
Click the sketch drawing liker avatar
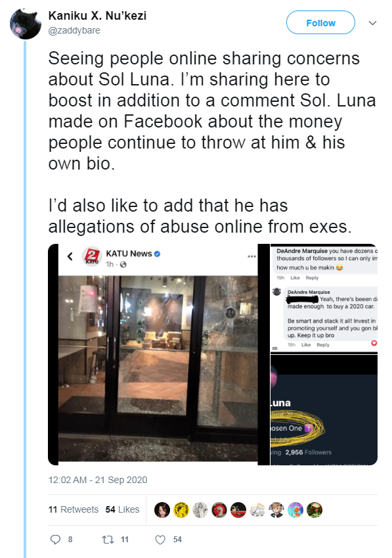click(x=200, y=510)
